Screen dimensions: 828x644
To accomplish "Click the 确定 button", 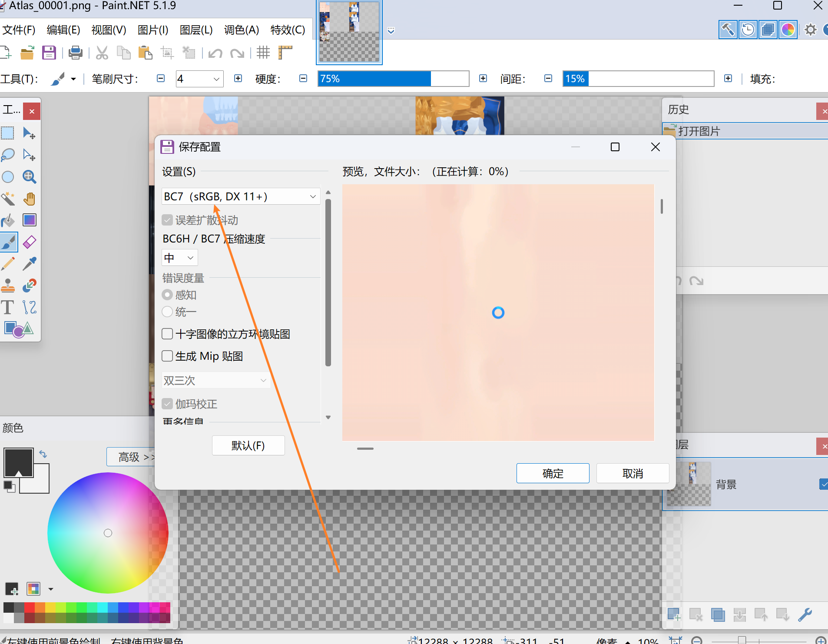I will pyautogui.click(x=553, y=473).
